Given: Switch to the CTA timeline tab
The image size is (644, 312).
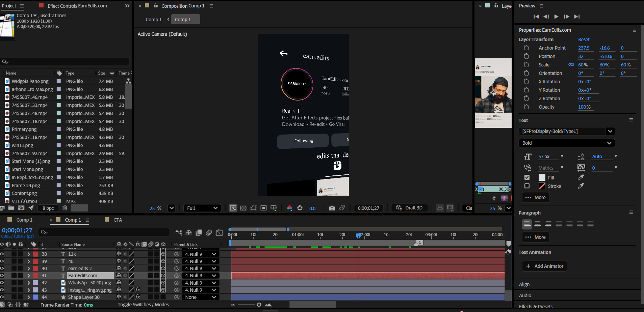Looking at the screenshot, I should tap(118, 220).
